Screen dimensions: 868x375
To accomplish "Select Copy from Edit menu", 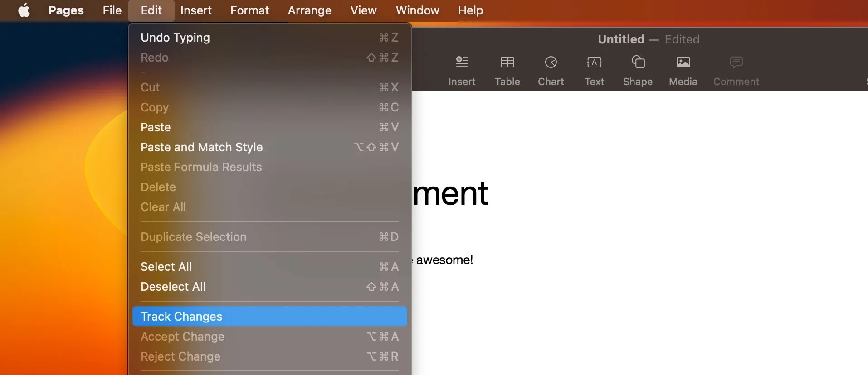I will pos(270,107).
